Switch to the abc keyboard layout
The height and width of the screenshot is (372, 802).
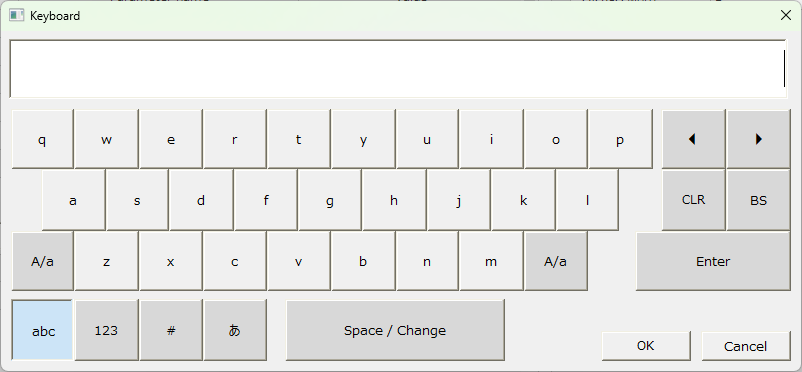click(x=42, y=330)
